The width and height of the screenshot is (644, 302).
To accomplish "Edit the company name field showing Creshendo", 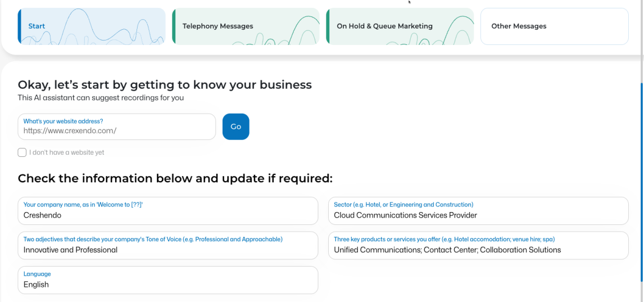I will (168, 211).
